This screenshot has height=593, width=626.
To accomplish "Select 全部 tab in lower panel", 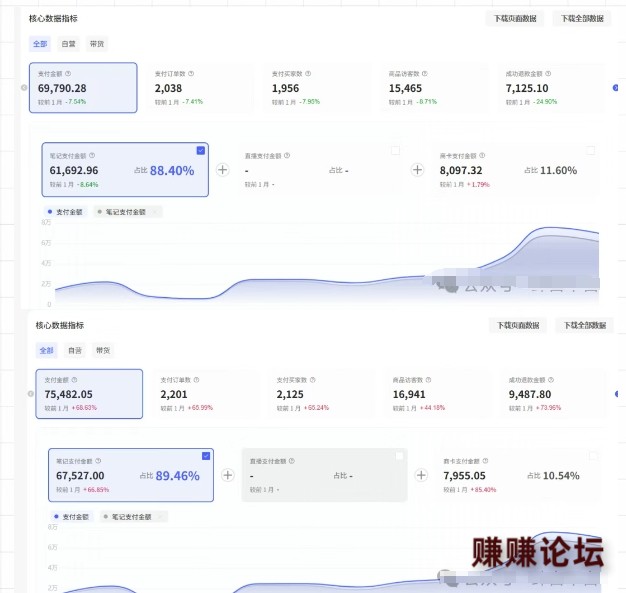I will tap(46, 350).
